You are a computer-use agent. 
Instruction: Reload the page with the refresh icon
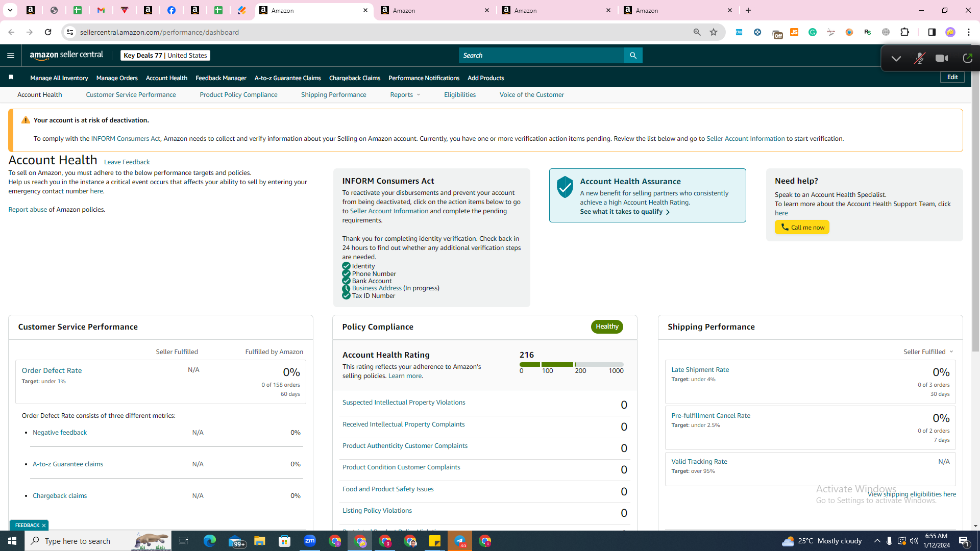tap(48, 32)
